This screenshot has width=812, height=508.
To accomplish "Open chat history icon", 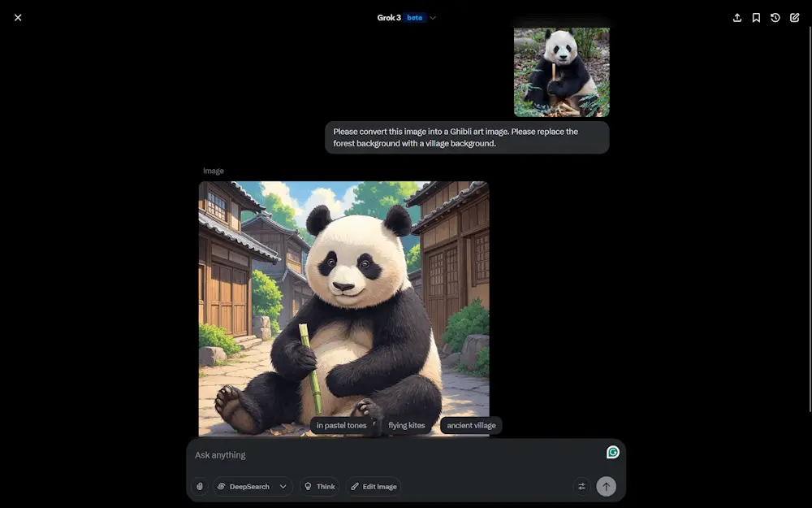I will point(775,18).
